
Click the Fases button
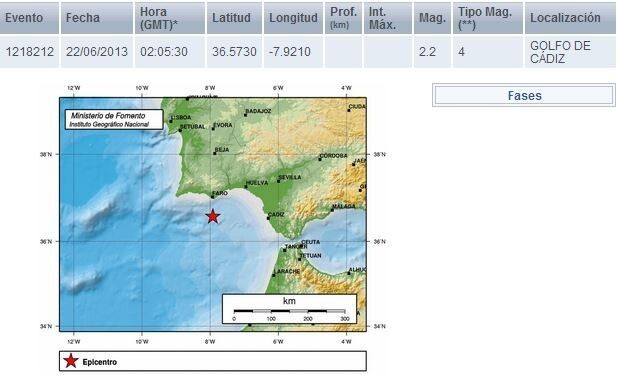(524, 95)
